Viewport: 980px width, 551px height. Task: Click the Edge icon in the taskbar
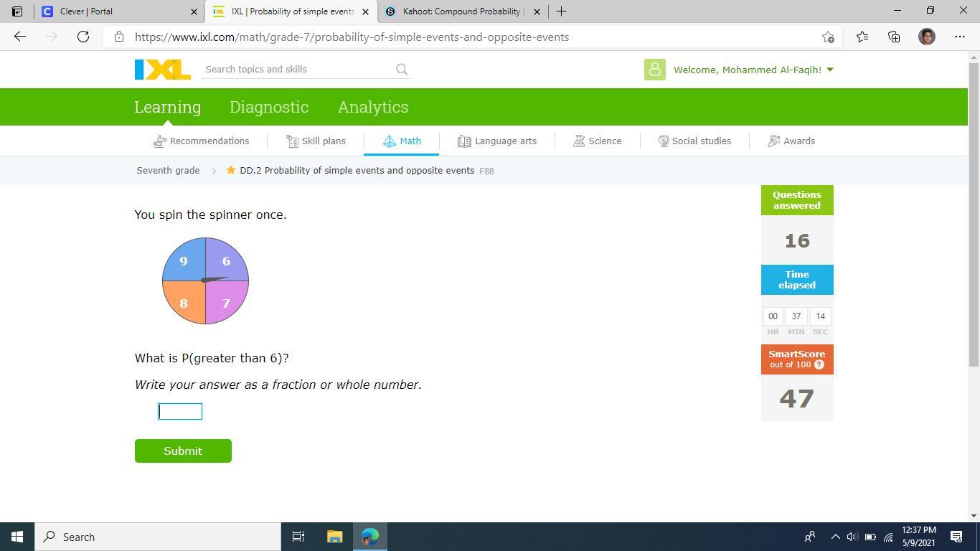[x=370, y=537]
